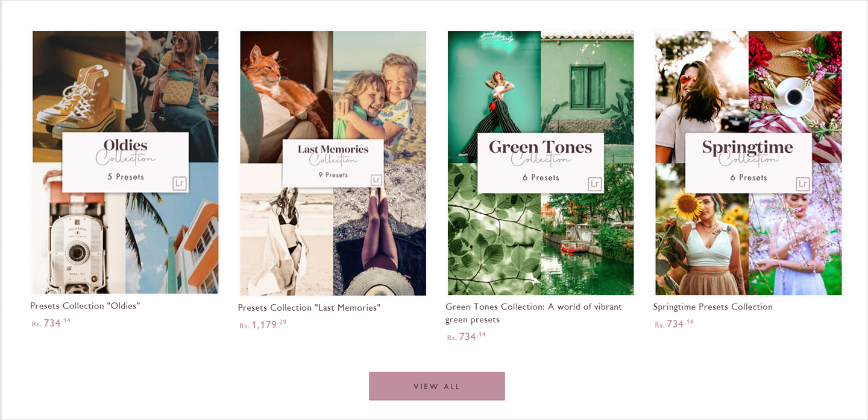868x420 pixels.
Task: Click the View All button
Action: pyautogui.click(x=437, y=386)
